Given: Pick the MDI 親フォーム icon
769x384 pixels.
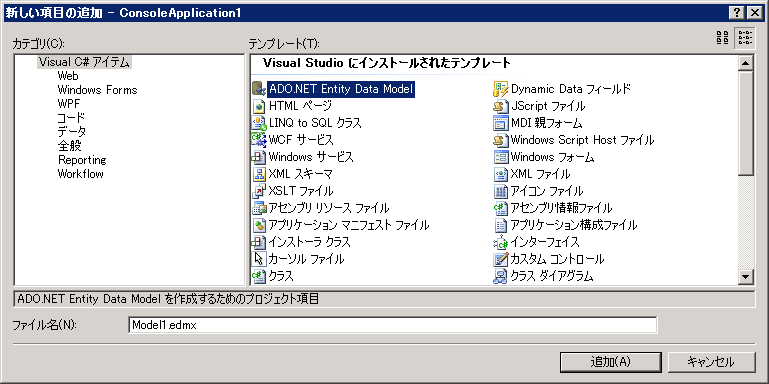Looking at the screenshot, I should (500, 123).
